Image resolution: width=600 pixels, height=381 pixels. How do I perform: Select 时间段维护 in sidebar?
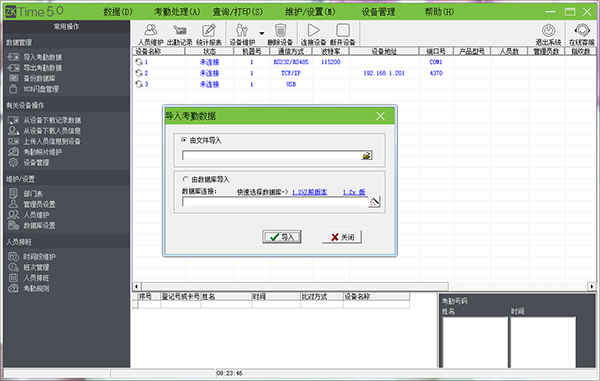tap(32, 257)
